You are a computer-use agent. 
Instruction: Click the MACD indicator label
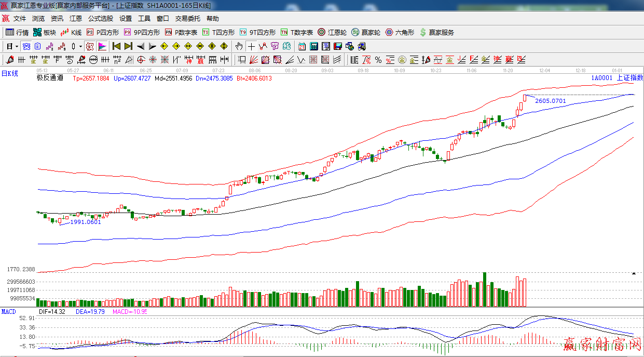pos(8,312)
